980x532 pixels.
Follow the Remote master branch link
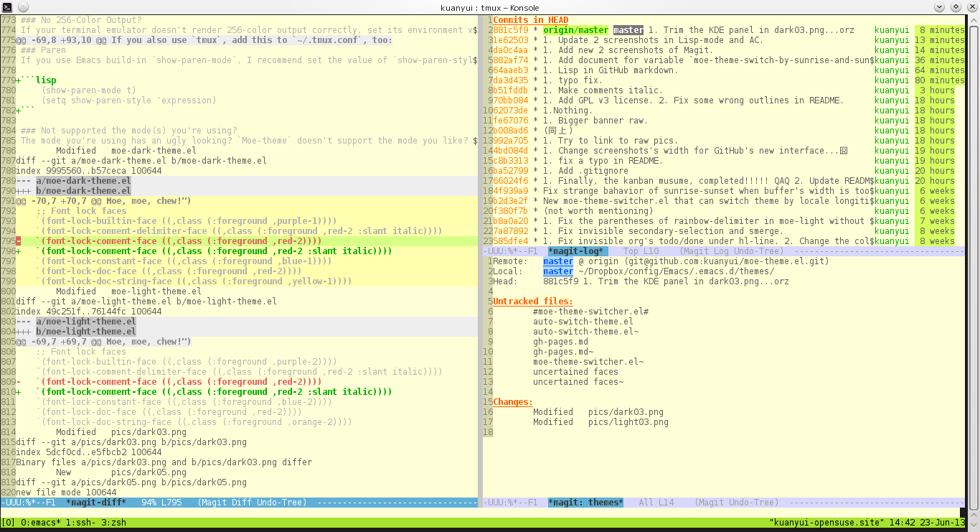tap(558, 261)
